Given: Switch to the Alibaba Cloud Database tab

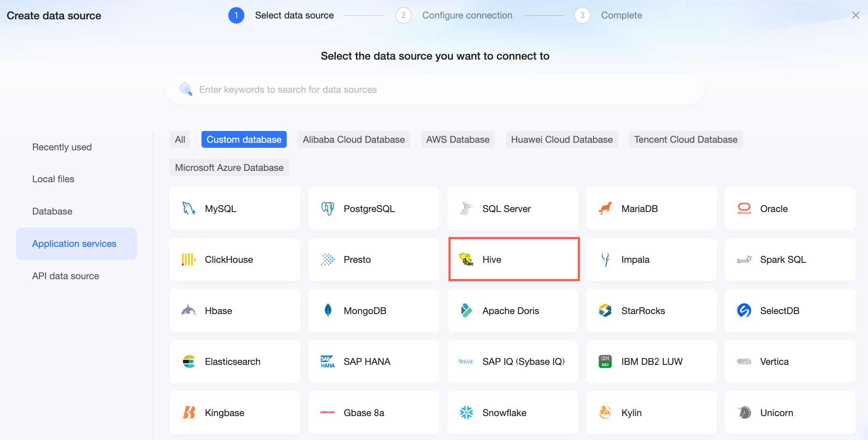Looking at the screenshot, I should 353,139.
